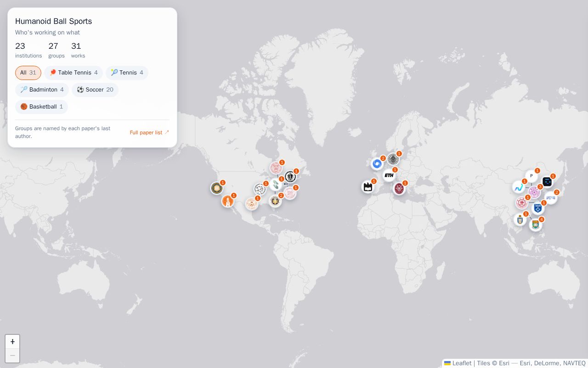Viewport: 588px width, 368px height.
Task: Select the green shield crest marker with badge 4
Action: pyautogui.click(x=536, y=225)
